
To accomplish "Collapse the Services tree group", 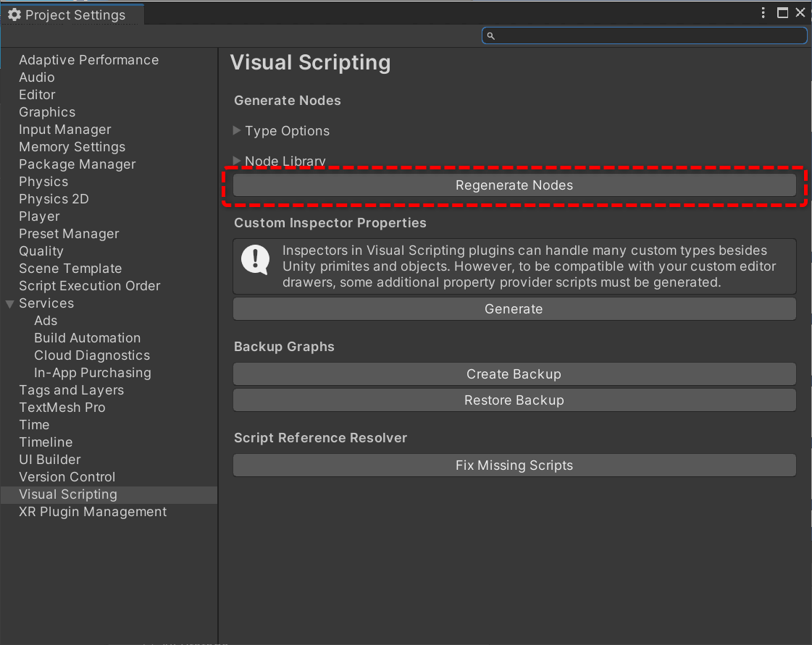I will [x=10, y=304].
